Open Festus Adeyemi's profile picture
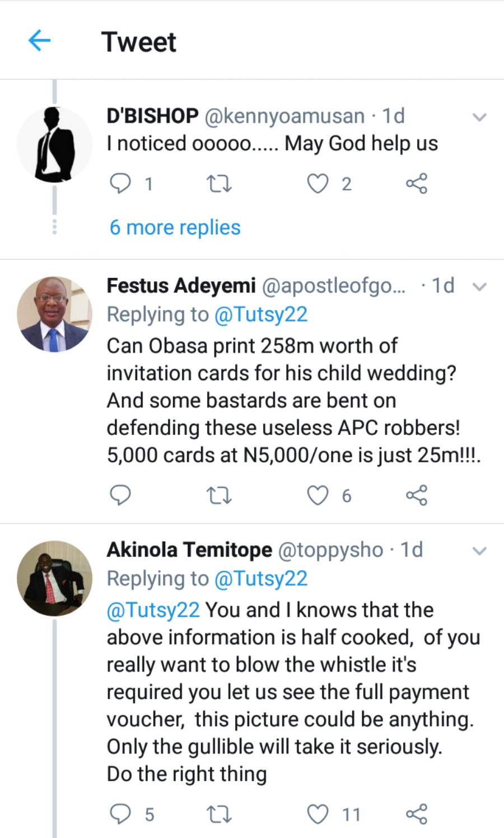 [x=54, y=314]
